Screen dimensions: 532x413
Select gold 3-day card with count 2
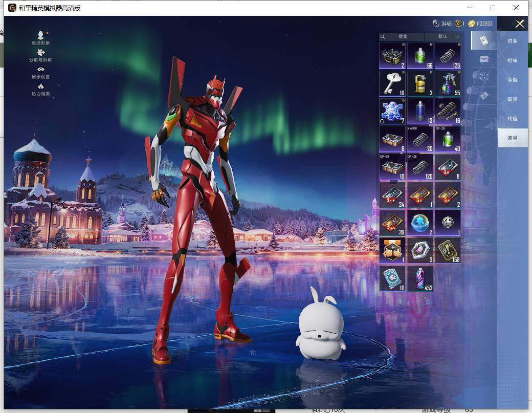tap(448, 195)
